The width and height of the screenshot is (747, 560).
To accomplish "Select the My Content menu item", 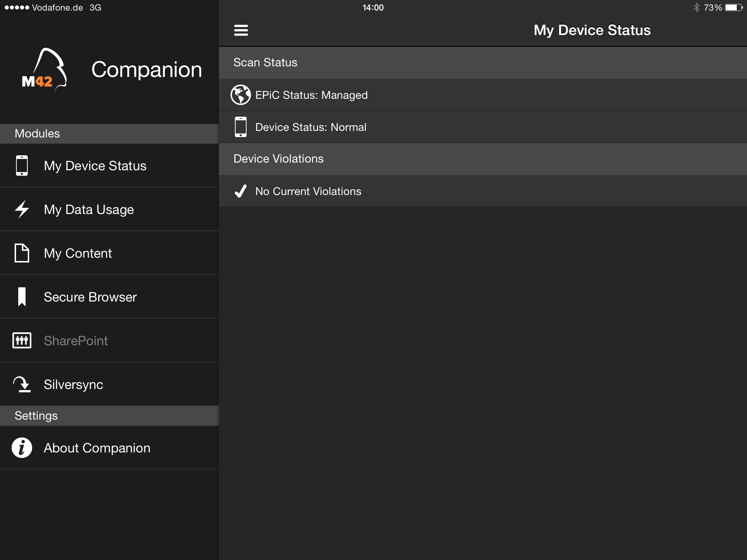I will coord(109,253).
